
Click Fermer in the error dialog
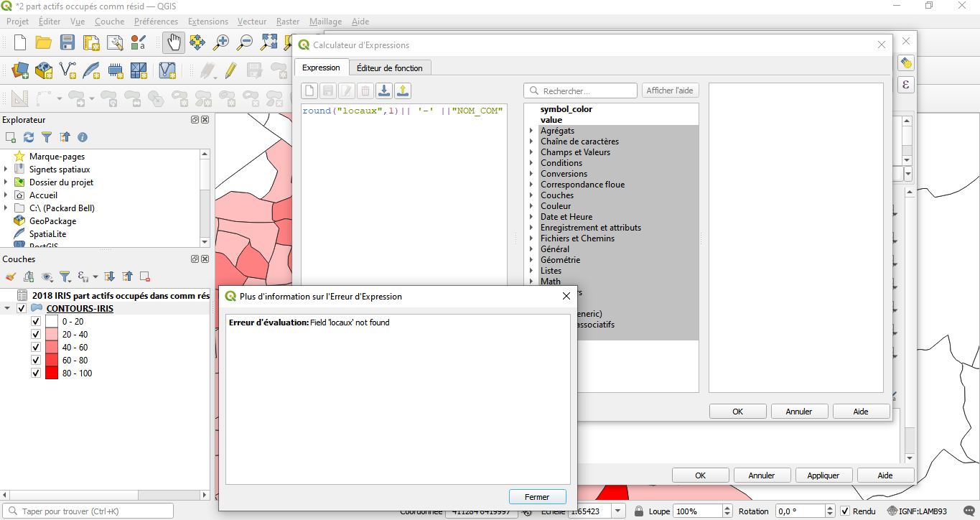[537, 497]
